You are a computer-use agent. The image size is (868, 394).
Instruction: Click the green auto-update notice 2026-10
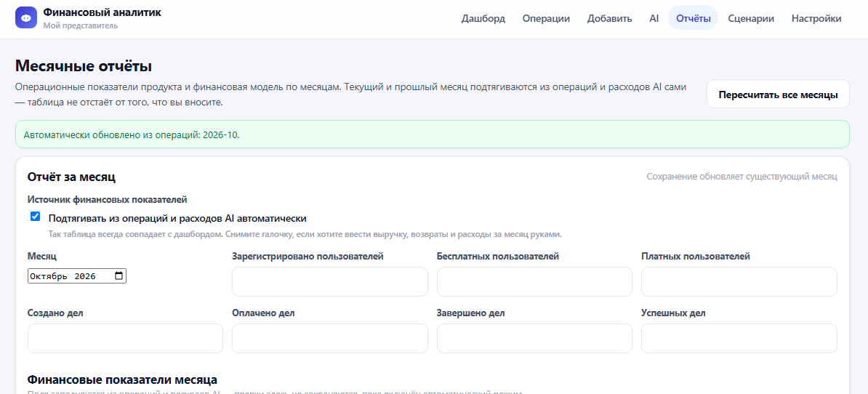click(432, 134)
